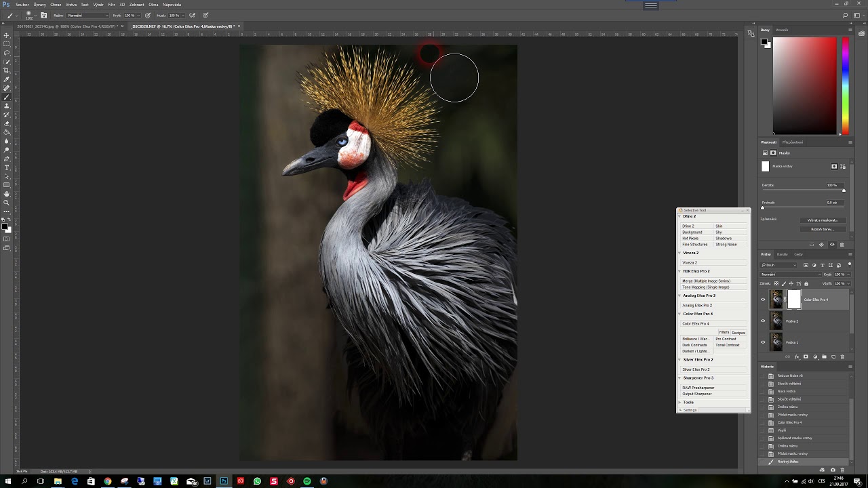Screen dimensions: 868x488
Task: Select the layer mask thumbnail of Color Efex Pro 4
Action: (794, 300)
